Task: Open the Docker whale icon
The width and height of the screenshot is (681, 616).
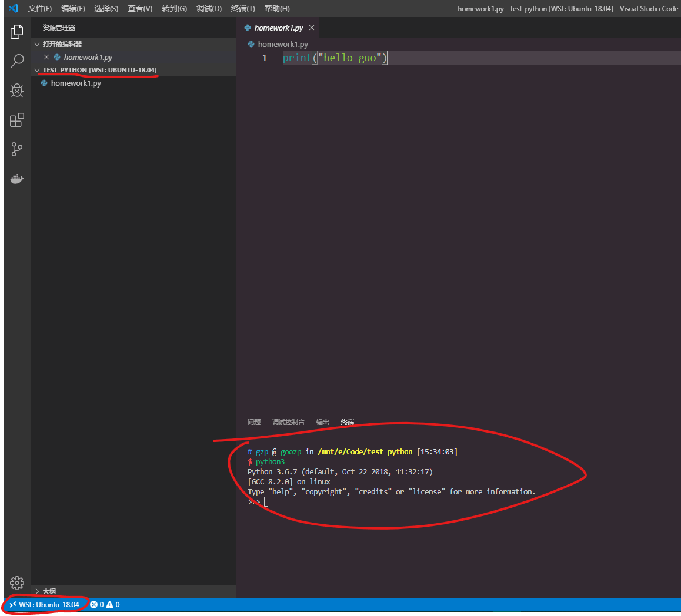Action: pyautogui.click(x=17, y=179)
